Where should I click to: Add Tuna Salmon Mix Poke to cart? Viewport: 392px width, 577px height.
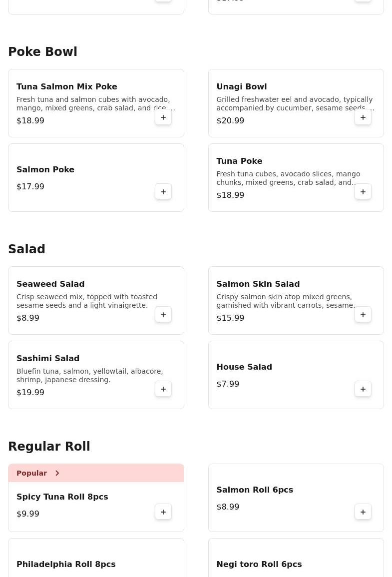pos(163,117)
